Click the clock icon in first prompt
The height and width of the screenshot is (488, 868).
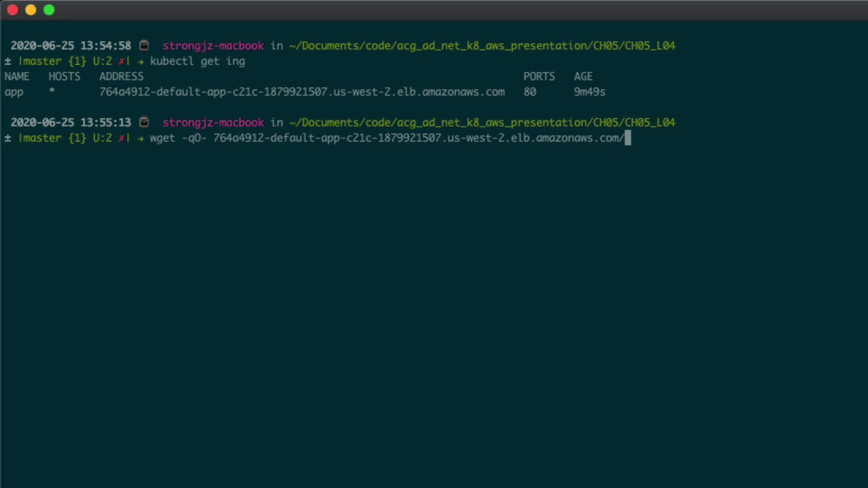pos(144,46)
